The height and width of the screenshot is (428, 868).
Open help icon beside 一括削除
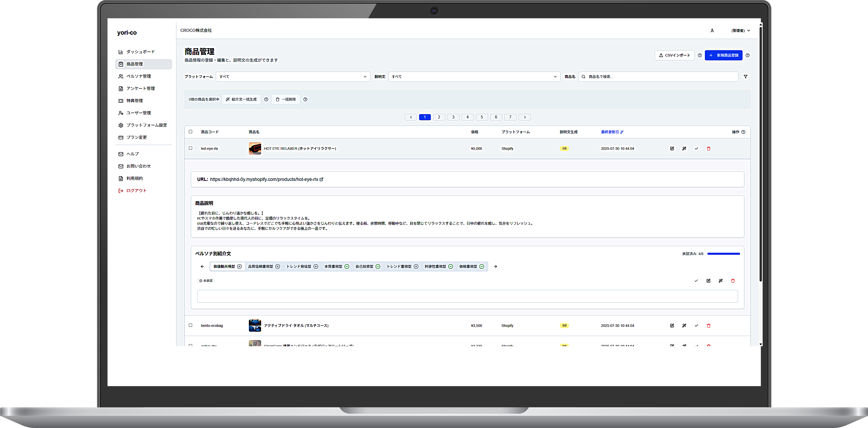click(x=305, y=100)
